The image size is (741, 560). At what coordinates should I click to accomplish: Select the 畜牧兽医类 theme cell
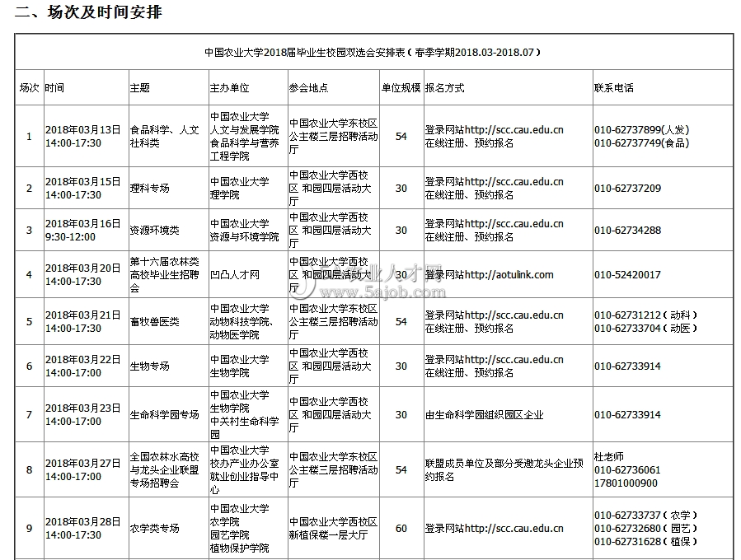[x=154, y=322]
